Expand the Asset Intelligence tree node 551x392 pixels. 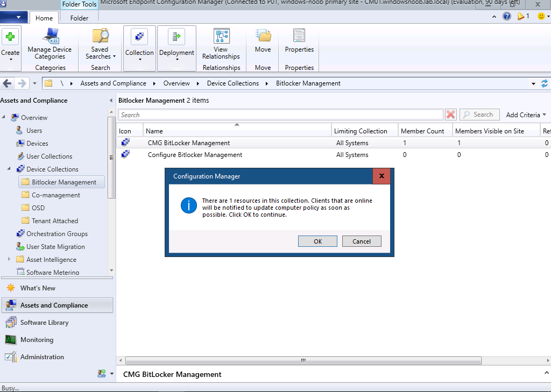click(x=9, y=259)
